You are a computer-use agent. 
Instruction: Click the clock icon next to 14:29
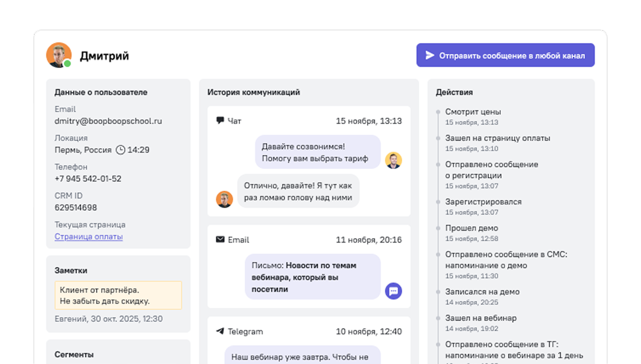pyautogui.click(x=120, y=150)
